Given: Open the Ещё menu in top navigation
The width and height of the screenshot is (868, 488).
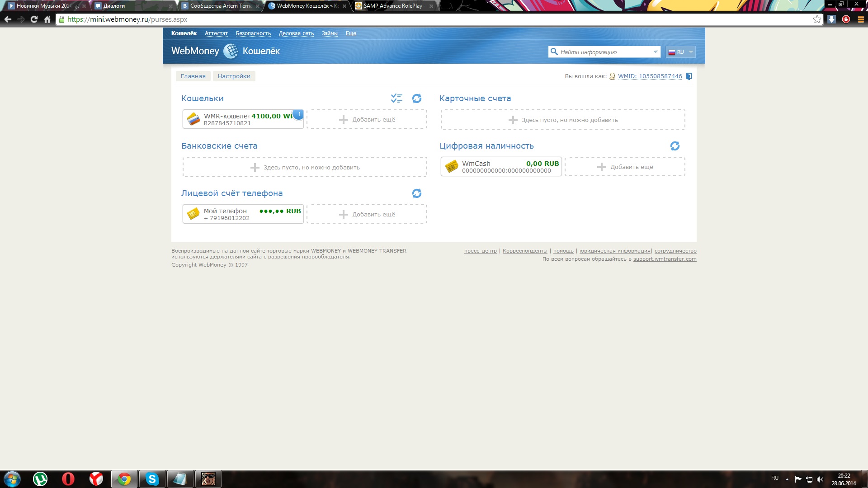Looking at the screenshot, I should tap(351, 33).
